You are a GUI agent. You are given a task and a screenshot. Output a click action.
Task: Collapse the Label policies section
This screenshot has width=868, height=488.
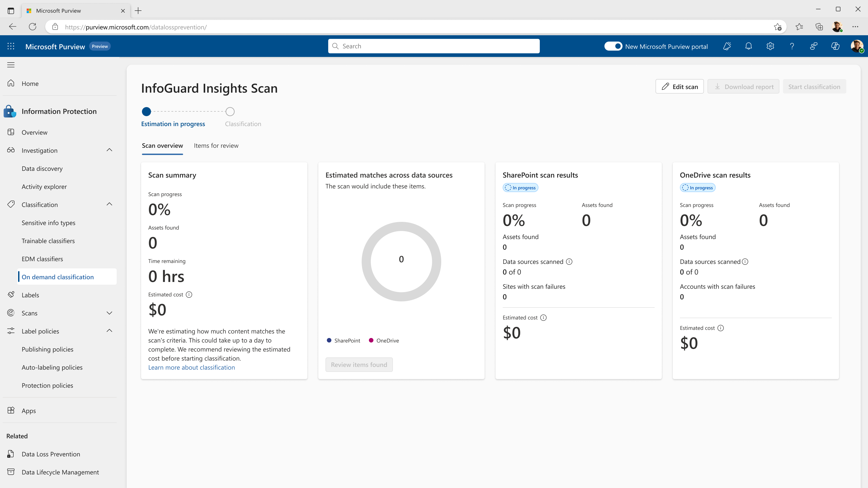(x=109, y=331)
